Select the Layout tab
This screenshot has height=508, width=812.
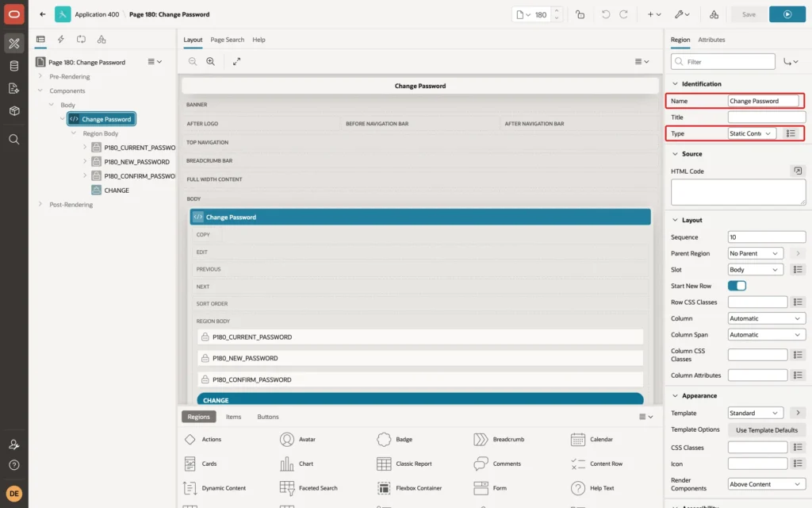pyautogui.click(x=193, y=40)
